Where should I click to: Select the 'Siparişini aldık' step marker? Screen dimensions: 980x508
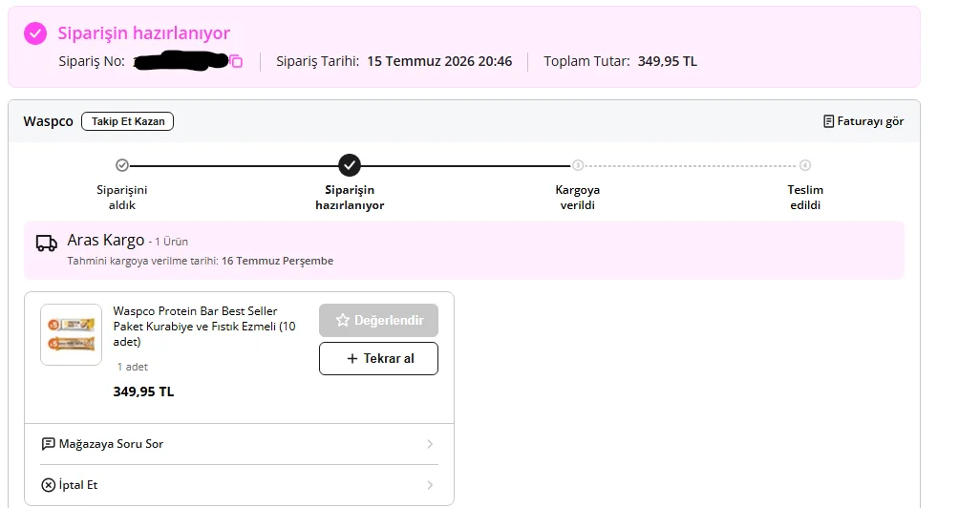[122, 165]
